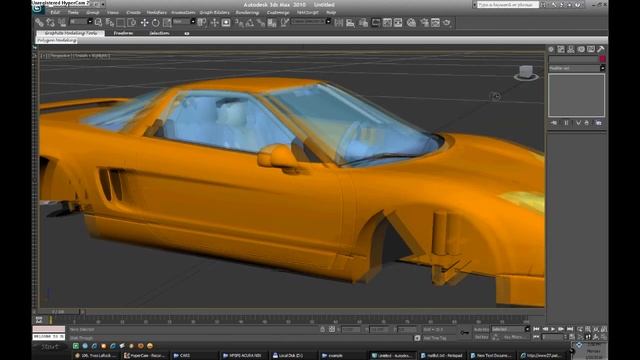
Task: Open the Rendering menu
Action: (x=247, y=13)
